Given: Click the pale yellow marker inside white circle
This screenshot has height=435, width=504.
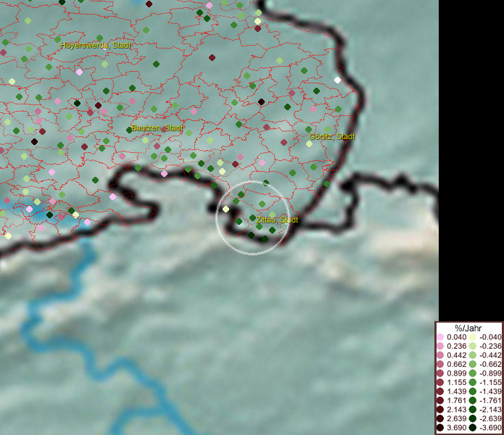Looking at the screenshot, I should [x=226, y=209].
